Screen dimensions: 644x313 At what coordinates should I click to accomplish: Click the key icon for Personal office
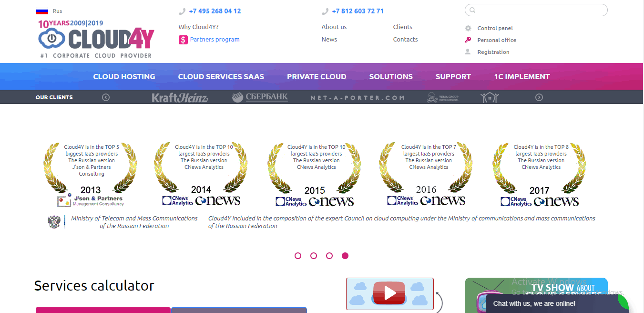pyautogui.click(x=468, y=40)
